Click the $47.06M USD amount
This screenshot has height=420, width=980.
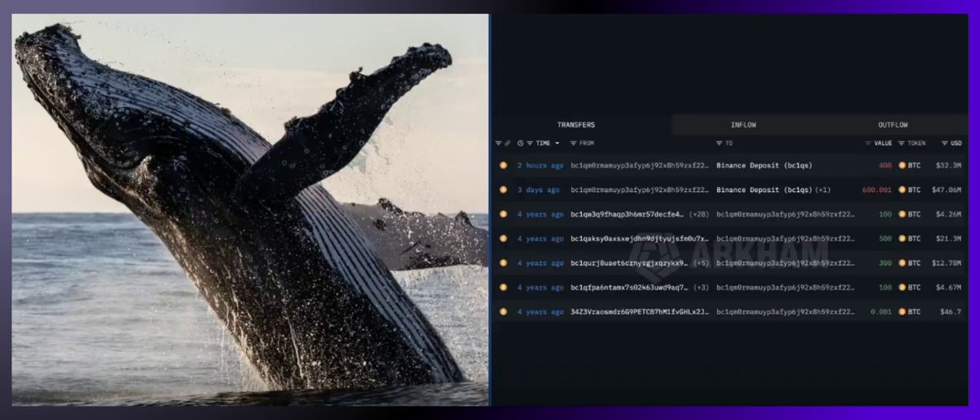(x=946, y=190)
